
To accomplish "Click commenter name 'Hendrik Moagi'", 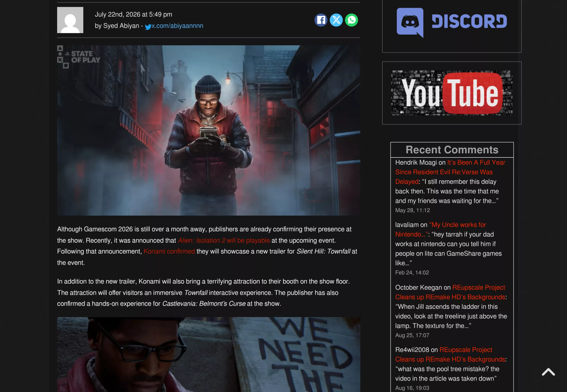I will (x=416, y=162).
